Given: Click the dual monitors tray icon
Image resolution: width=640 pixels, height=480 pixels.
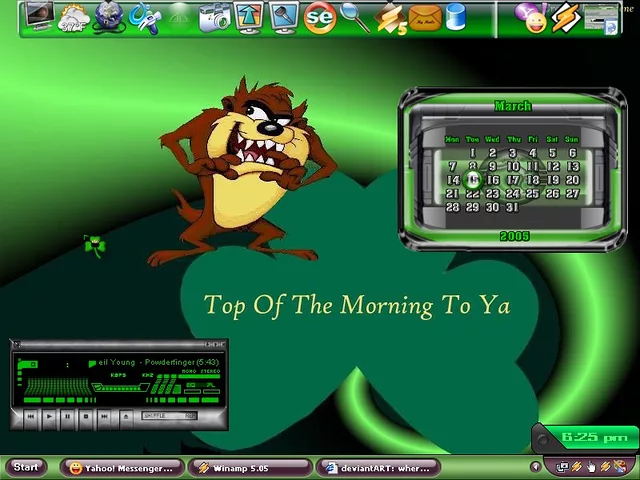Looking at the screenshot, I should tap(562, 467).
